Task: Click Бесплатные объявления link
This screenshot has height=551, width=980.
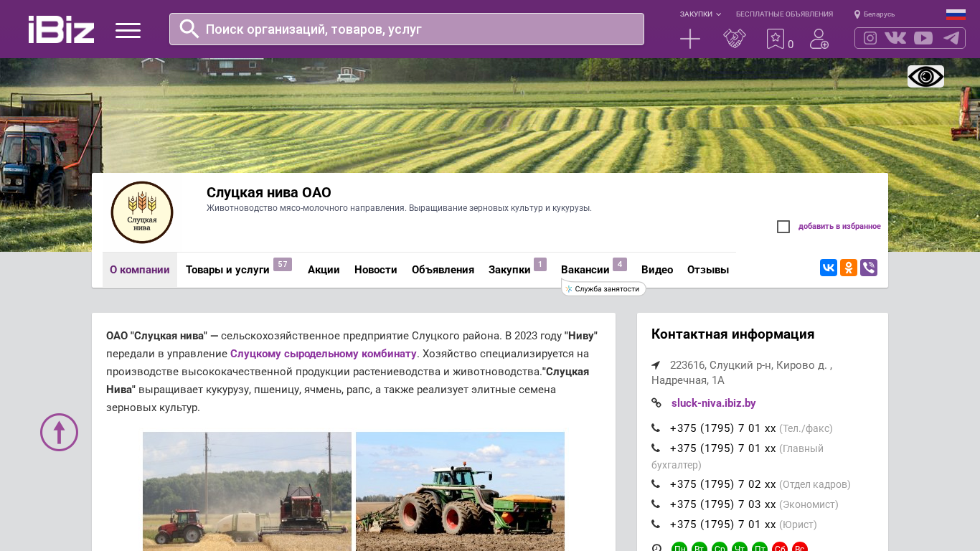Action: 784,14
